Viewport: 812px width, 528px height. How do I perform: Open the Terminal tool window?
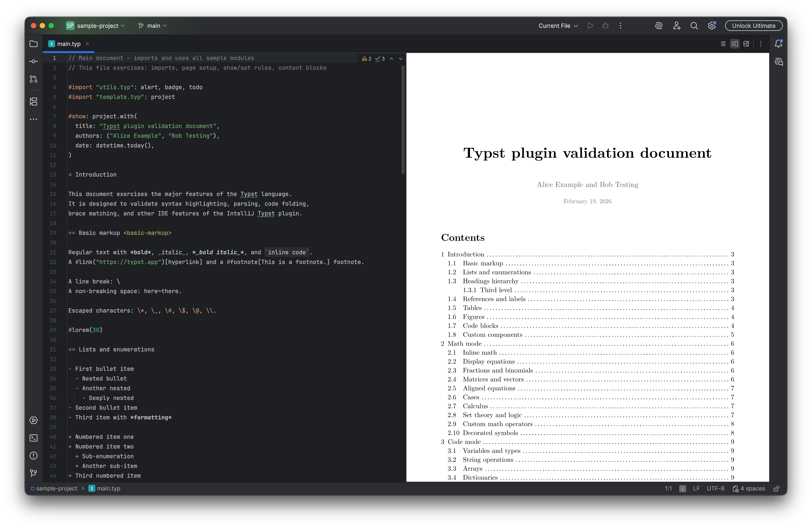coord(34,438)
